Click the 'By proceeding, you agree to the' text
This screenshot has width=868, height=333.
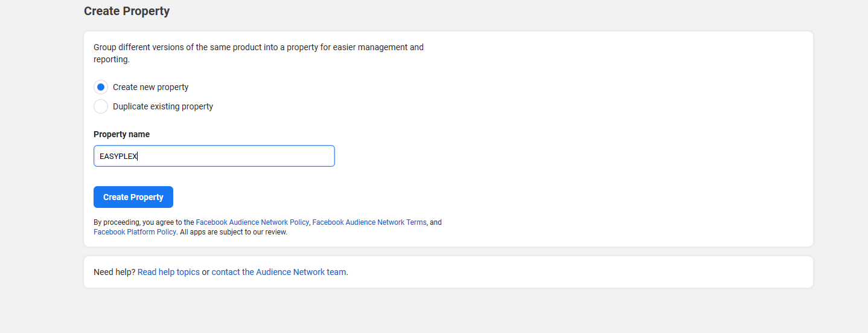click(144, 222)
